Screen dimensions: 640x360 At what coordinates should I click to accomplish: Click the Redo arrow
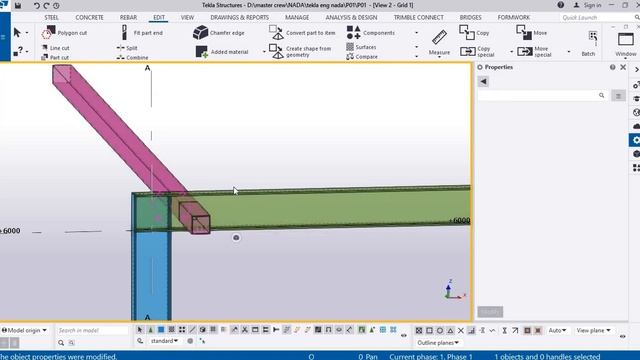coord(46,5)
